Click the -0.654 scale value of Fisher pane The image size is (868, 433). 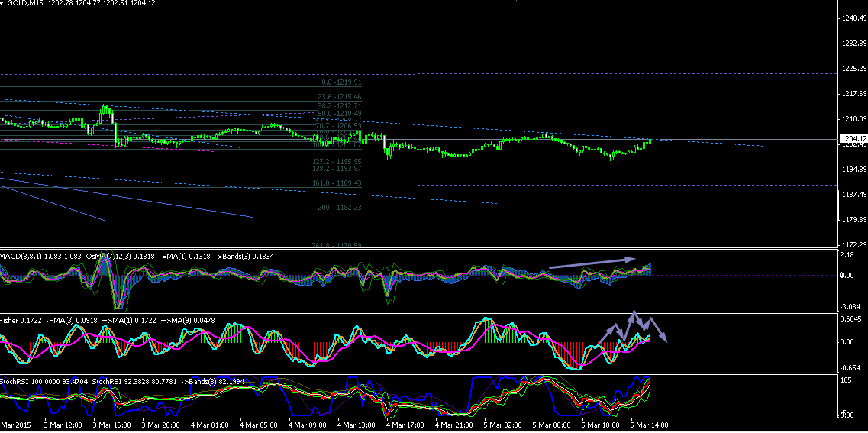[x=850, y=368]
